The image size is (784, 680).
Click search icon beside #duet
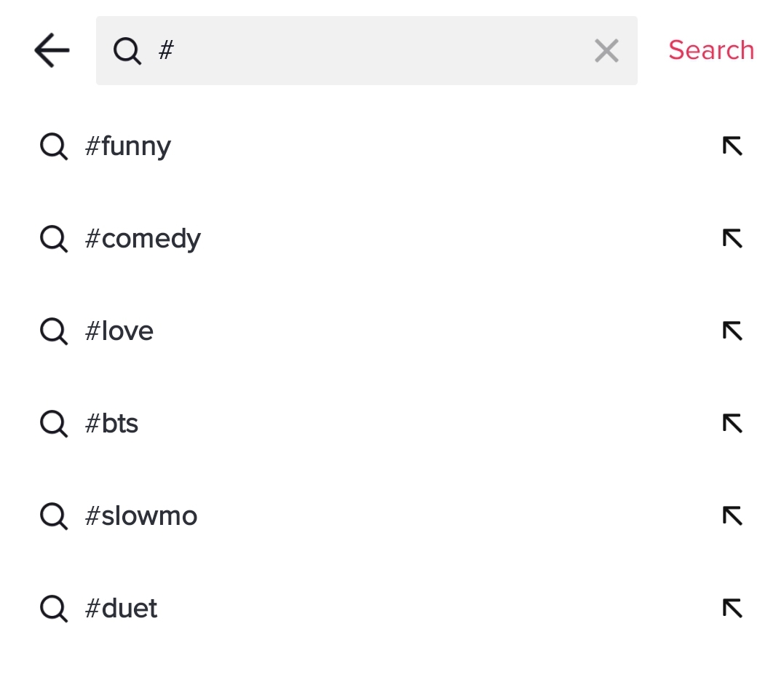coord(53,609)
